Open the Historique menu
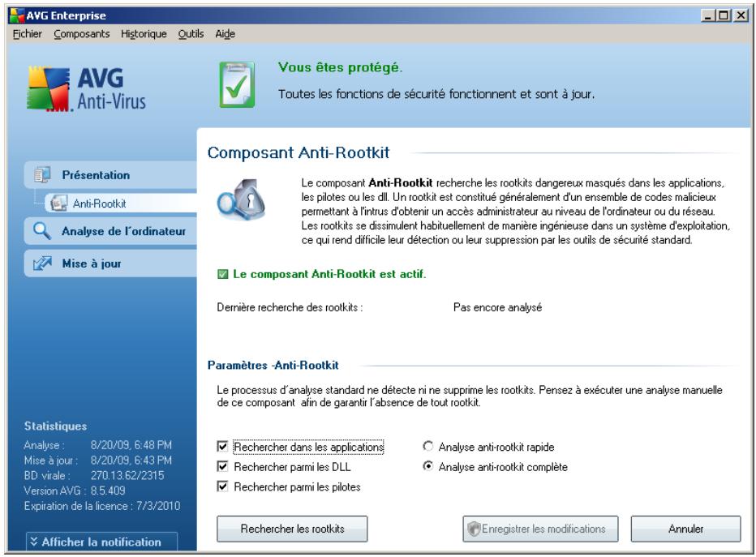 click(x=144, y=34)
